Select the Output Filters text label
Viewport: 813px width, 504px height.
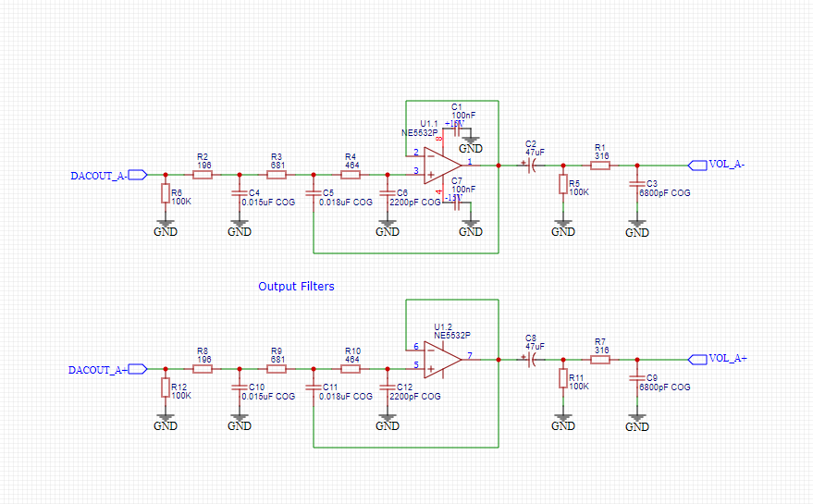coord(296,287)
